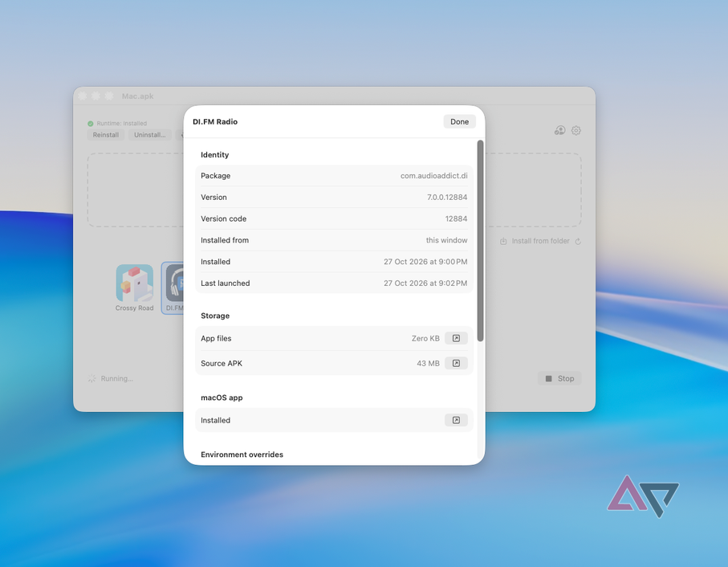Click the macOS app section heading
Viewport: 728px width, 567px height.
pyautogui.click(x=222, y=398)
